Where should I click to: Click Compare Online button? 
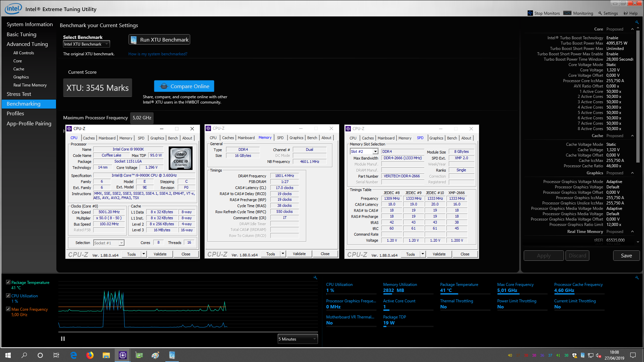pyautogui.click(x=184, y=86)
